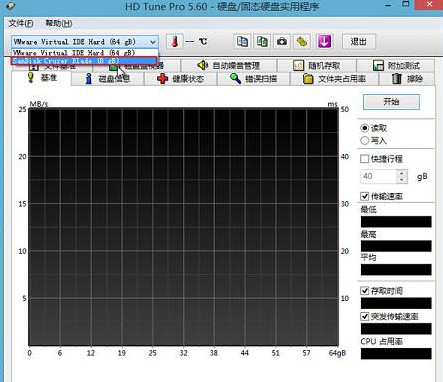Click the 最高 maximum value box
443x382 pixels.
pos(396,246)
